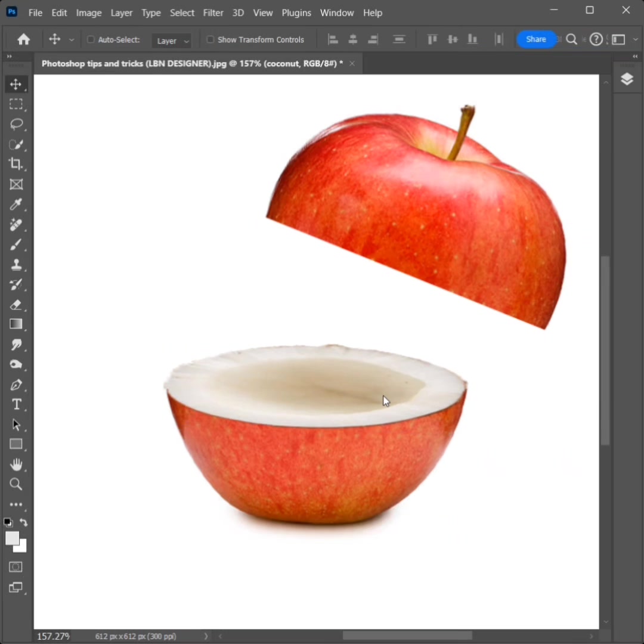
Task: Select the Eyedropper tool
Action: point(16,204)
